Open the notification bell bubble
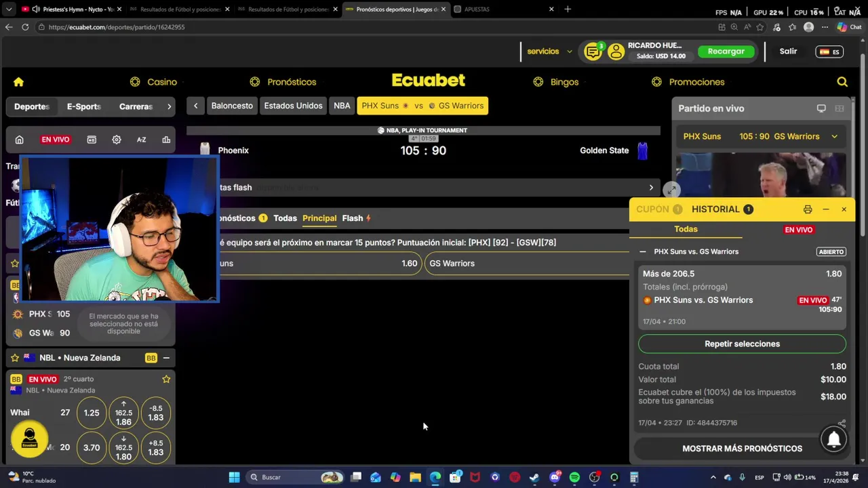Image resolution: width=868 pixels, height=488 pixels. point(834,439)
